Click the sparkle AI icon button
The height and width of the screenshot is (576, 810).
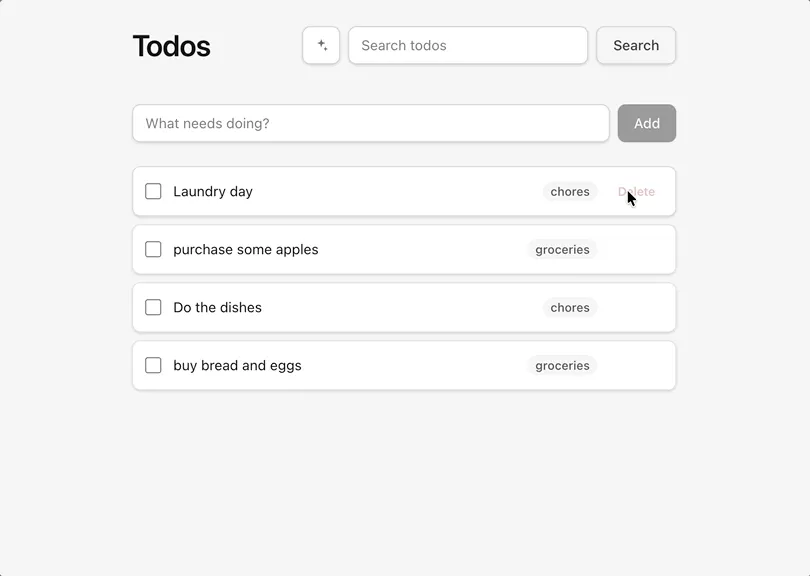click(321, 45)
